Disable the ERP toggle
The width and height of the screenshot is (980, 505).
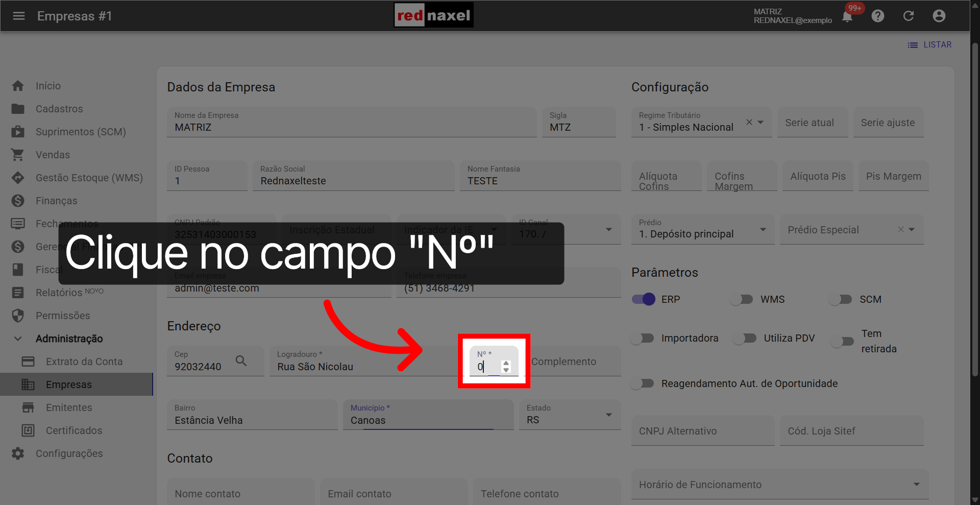tap(643, 299)
